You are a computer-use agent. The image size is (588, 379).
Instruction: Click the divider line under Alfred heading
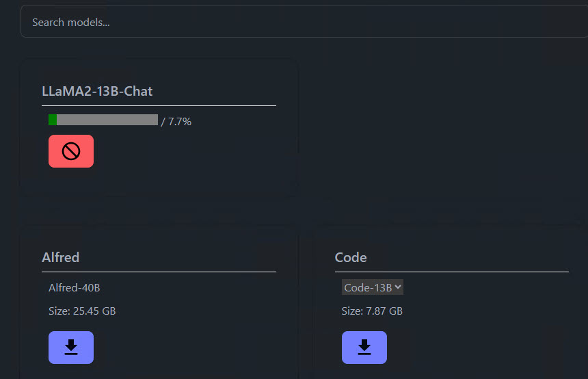(x=159, y=272)
